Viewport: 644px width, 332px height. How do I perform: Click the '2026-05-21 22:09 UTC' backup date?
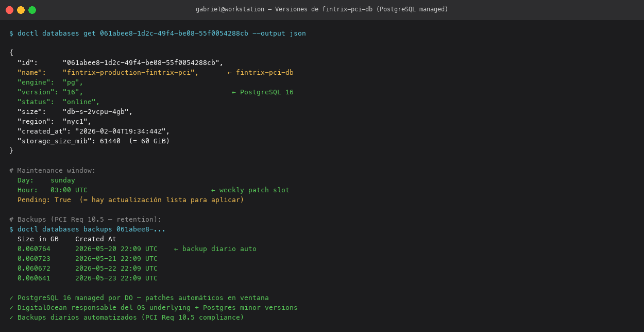[116, 258]
